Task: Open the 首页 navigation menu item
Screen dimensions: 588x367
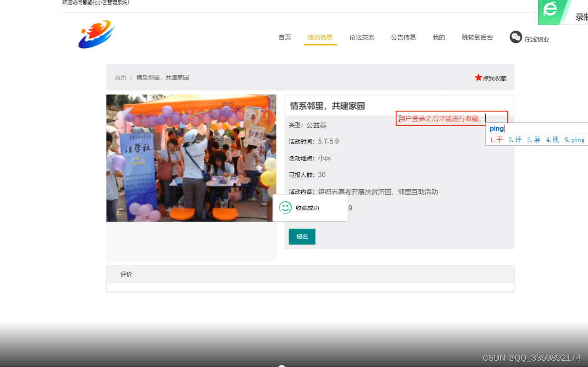Action: pos(285,37)
